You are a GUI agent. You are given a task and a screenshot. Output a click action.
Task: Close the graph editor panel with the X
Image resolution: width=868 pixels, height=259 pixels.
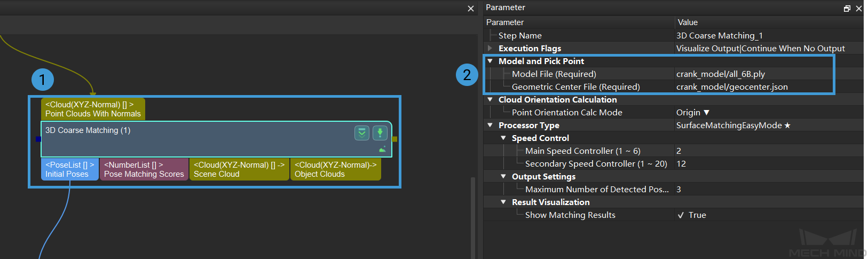tap(470, 9)
